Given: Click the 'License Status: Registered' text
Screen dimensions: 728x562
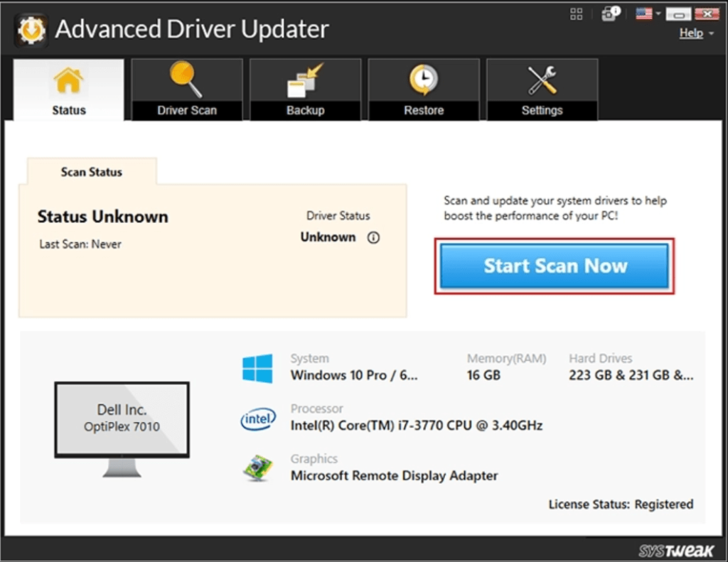Looking at the screenshot, I should [621, 504].
